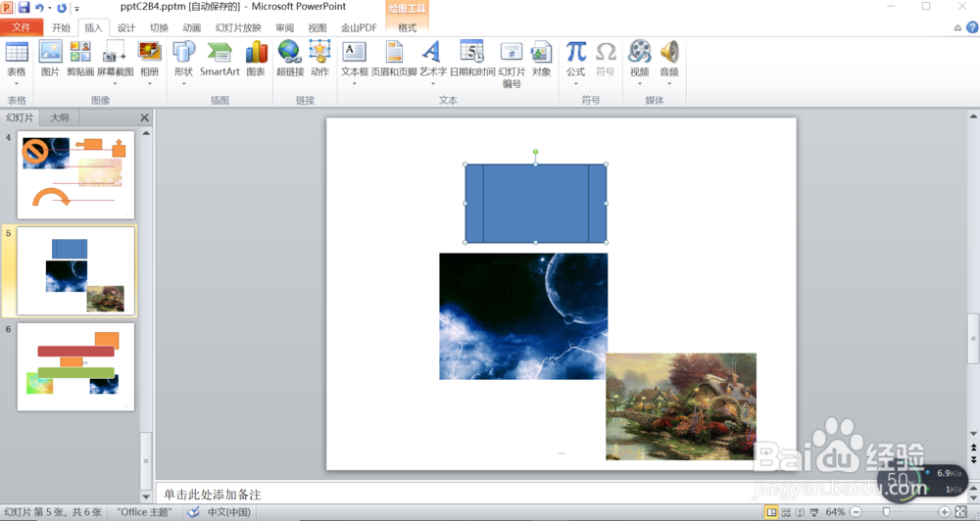
Task: Go to next slide using double-arrow button
Action: [x=973, y=459]
